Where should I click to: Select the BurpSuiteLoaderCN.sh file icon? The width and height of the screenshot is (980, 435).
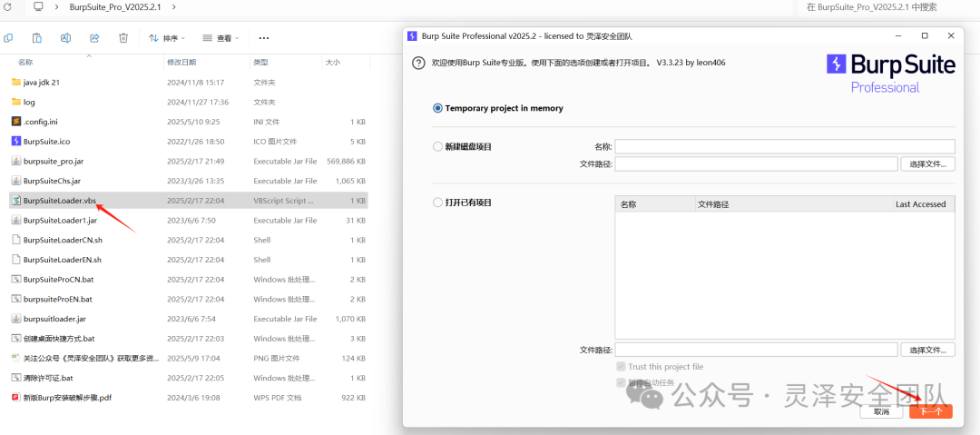pyautogui.click(x=16, y=240)
